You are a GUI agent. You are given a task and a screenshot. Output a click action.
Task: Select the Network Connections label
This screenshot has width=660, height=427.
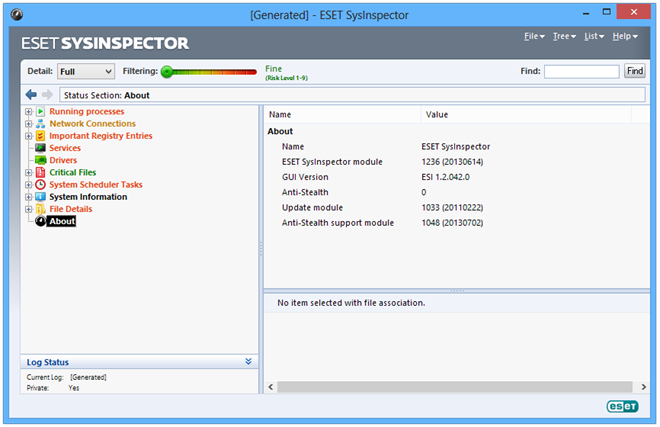[x=93, y=124]
